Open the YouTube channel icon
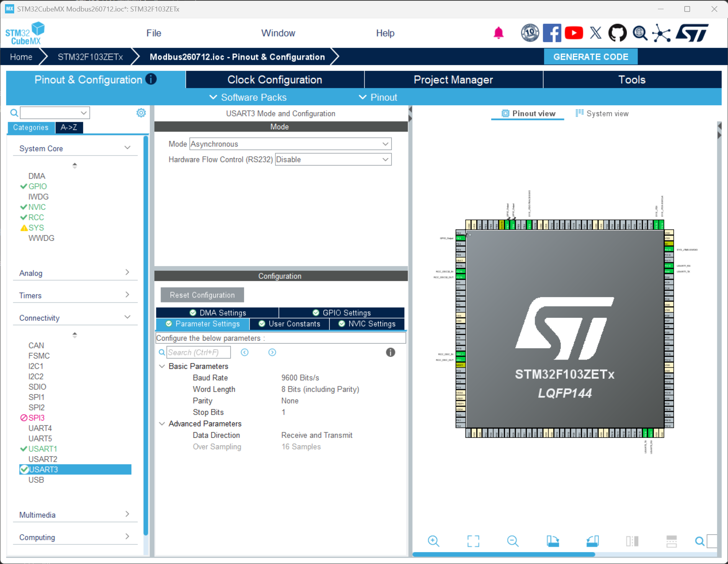 pos(574,33)
